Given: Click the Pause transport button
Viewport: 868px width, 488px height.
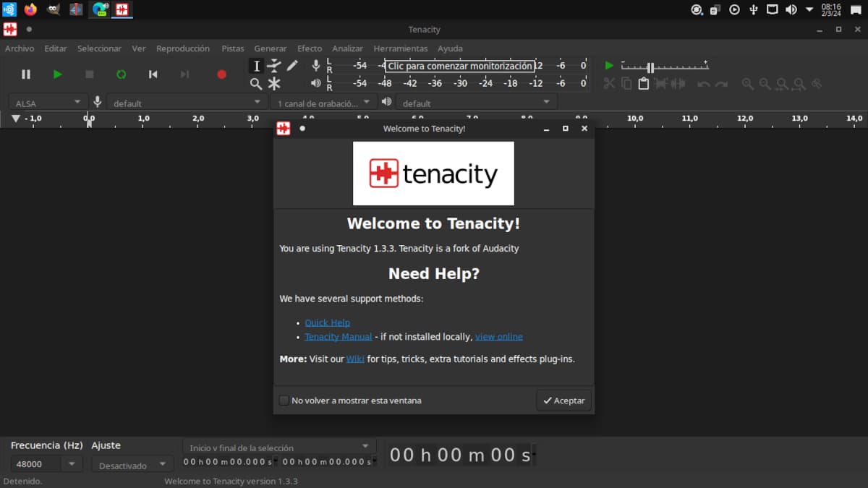Looking at the screenshot, I should tap(26, 74).
